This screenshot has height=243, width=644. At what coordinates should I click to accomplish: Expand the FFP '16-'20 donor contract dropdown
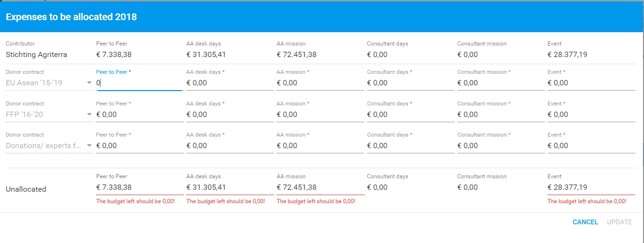[48, 115]
